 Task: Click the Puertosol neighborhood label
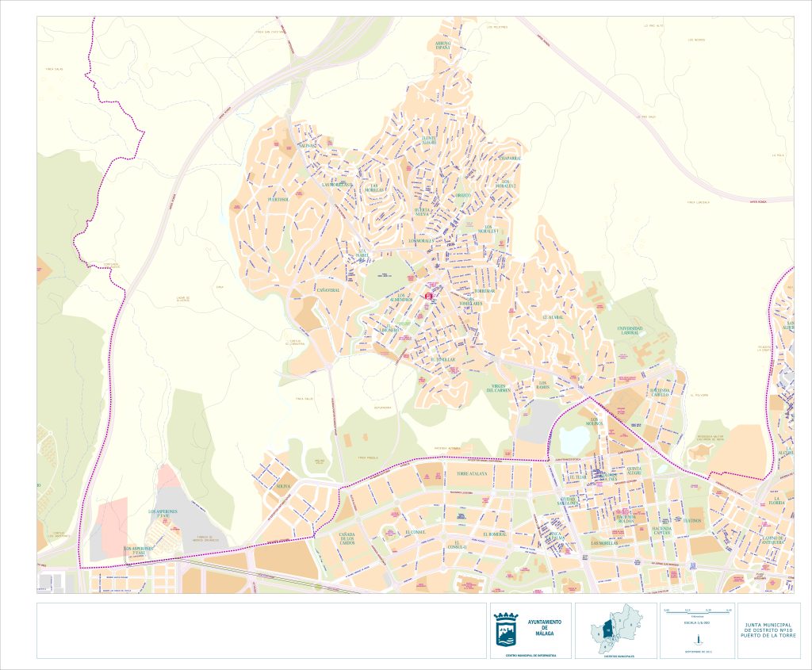278,200
